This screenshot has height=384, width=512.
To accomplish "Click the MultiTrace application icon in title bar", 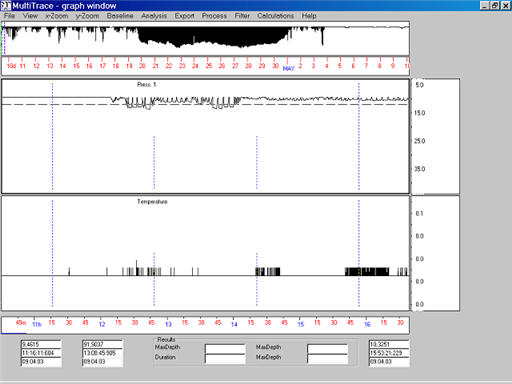I will point(6,5).
